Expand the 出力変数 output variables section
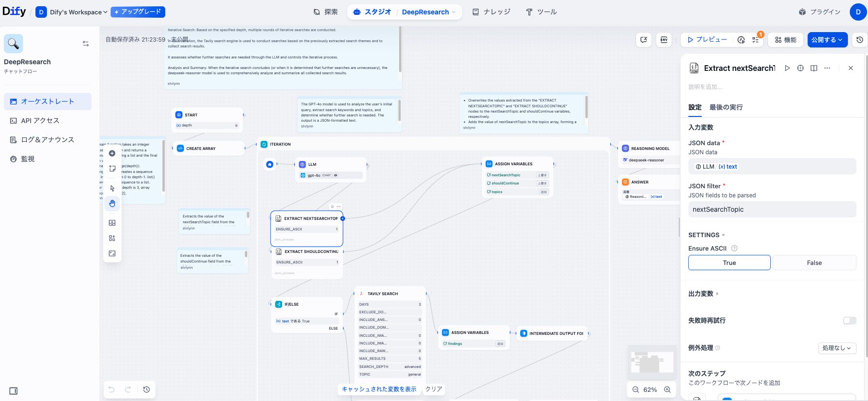Screen dimensions: 868x401 (704, 294)
